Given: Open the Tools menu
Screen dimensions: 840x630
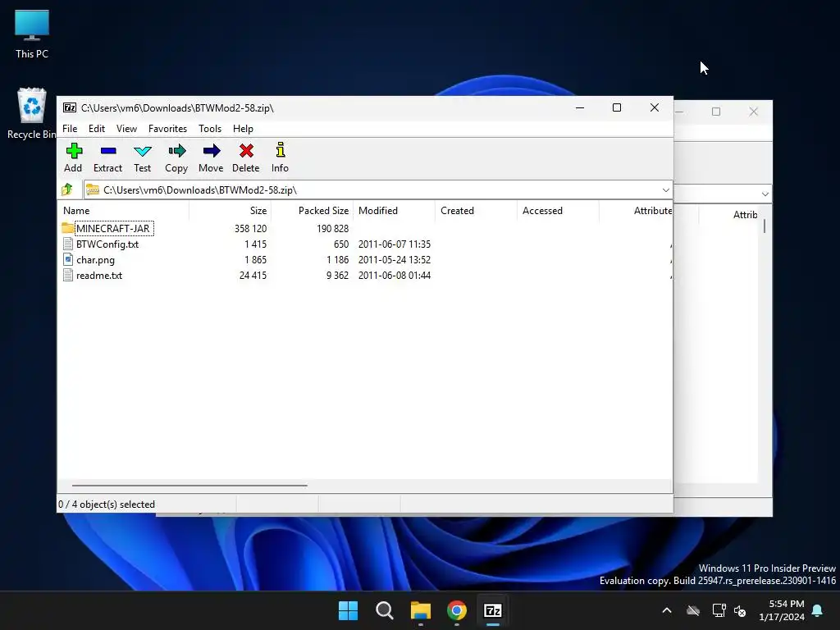Looking at the screenshot, I should coord(210,129).
